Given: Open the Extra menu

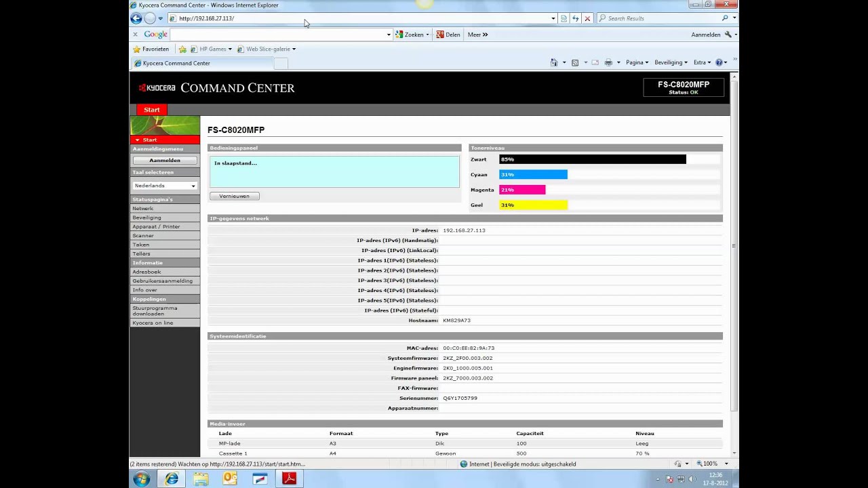Looking at the screenshot, I should tap(702, 62).
